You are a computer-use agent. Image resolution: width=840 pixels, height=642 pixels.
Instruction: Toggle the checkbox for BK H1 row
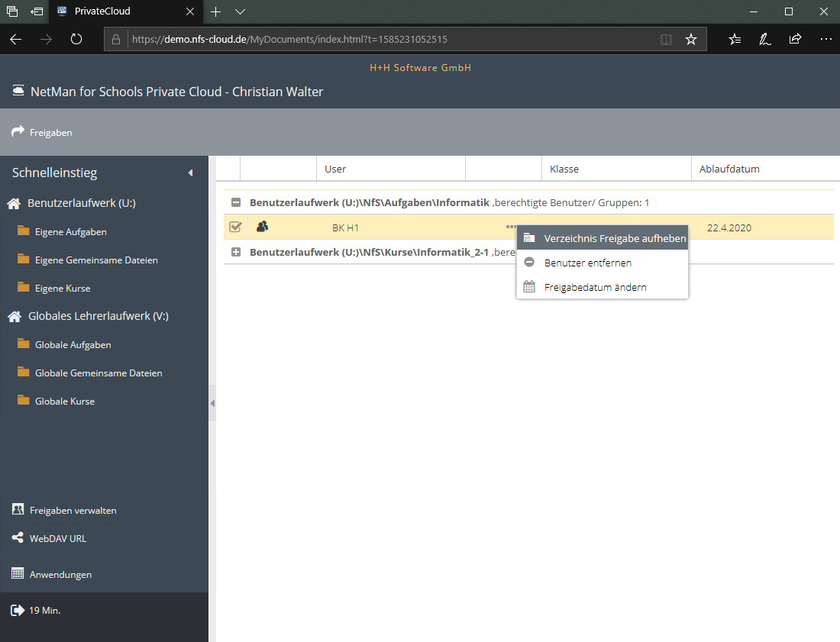(235, 227)
